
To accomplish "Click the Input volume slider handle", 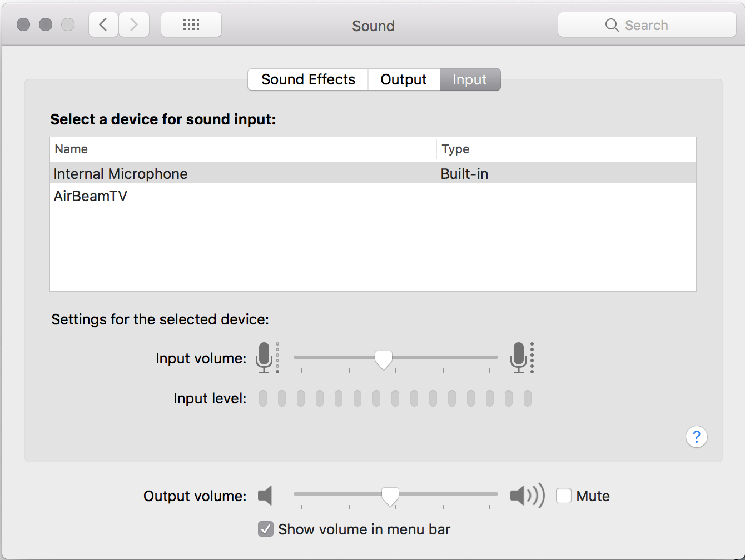I will pyautogui.click(x=383, y=359).
